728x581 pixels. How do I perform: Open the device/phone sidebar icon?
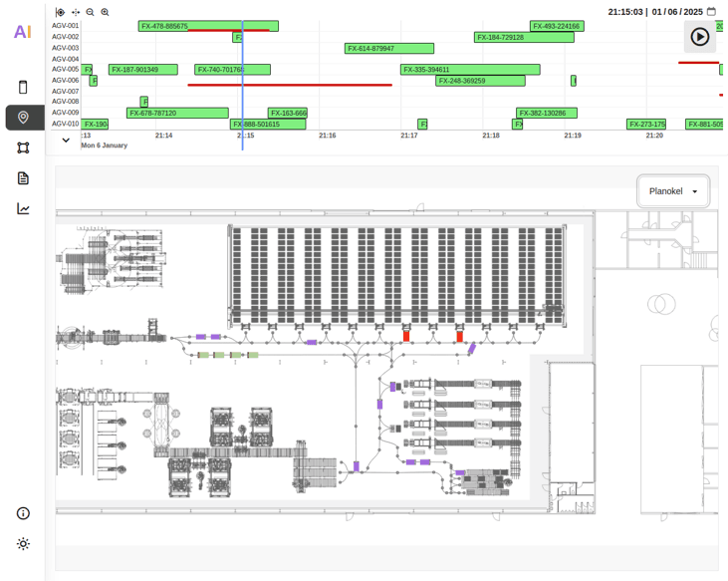click(x=23, y=88)
